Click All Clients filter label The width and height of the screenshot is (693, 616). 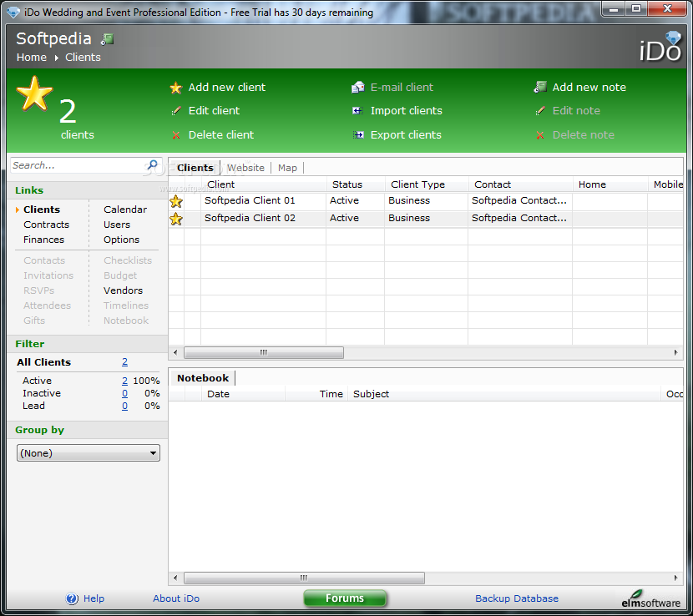43,362
